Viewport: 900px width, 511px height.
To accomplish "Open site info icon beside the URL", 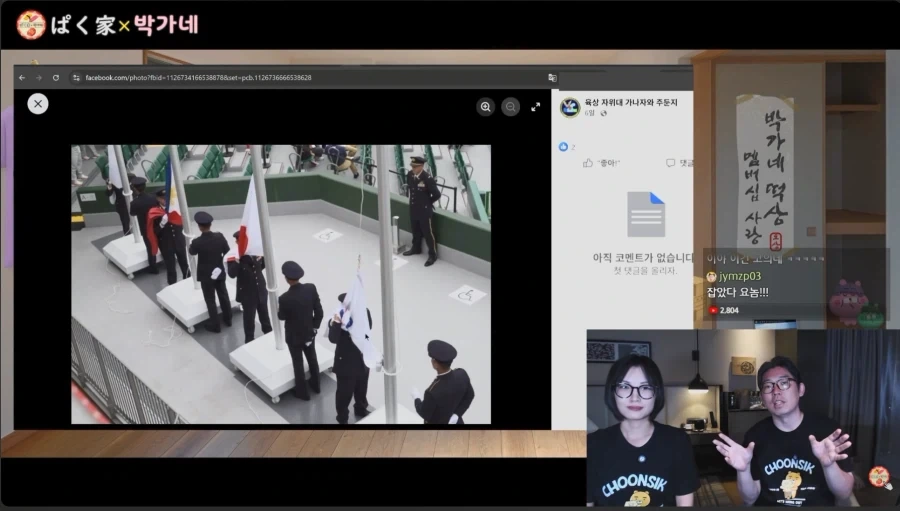I will [76, 78].
